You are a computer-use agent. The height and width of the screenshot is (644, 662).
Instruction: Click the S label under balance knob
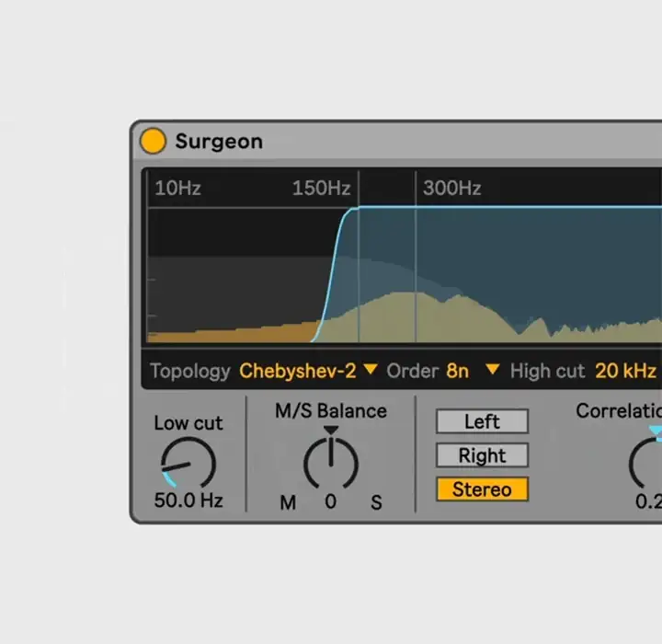tap(376, 503)
